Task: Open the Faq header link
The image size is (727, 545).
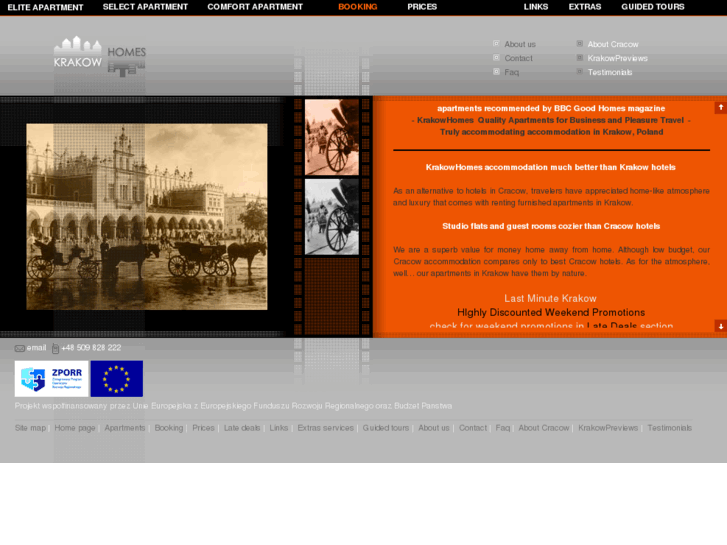Action: pyautogui.click(x=511, y=72)
